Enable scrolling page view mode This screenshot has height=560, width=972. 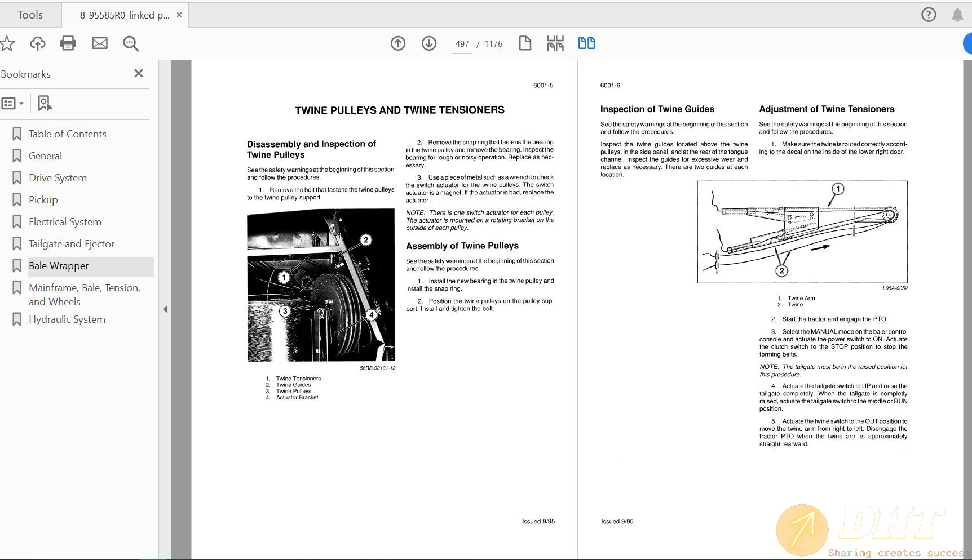click(555, 43)
